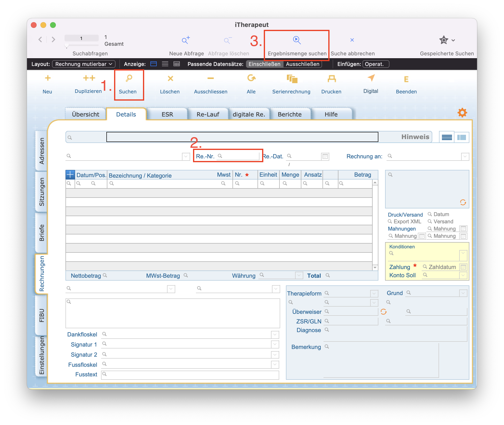
Task: Switch display to list view
Action: click(165, 64)
